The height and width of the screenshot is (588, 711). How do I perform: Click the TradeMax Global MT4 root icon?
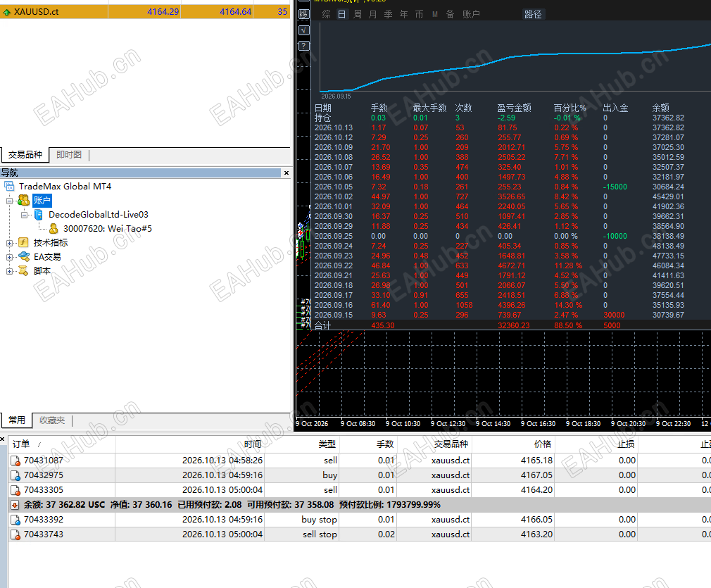(10, 186)
